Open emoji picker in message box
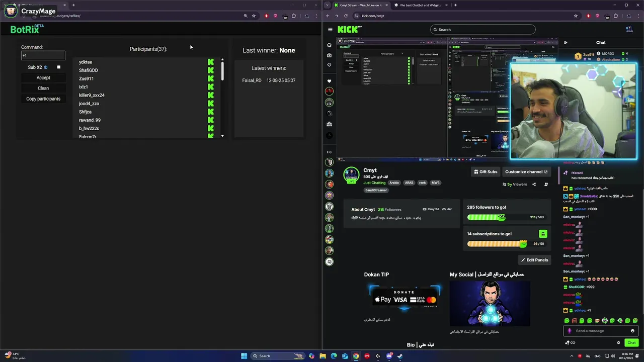The image size is (644, 362). [x=632, y=331]
